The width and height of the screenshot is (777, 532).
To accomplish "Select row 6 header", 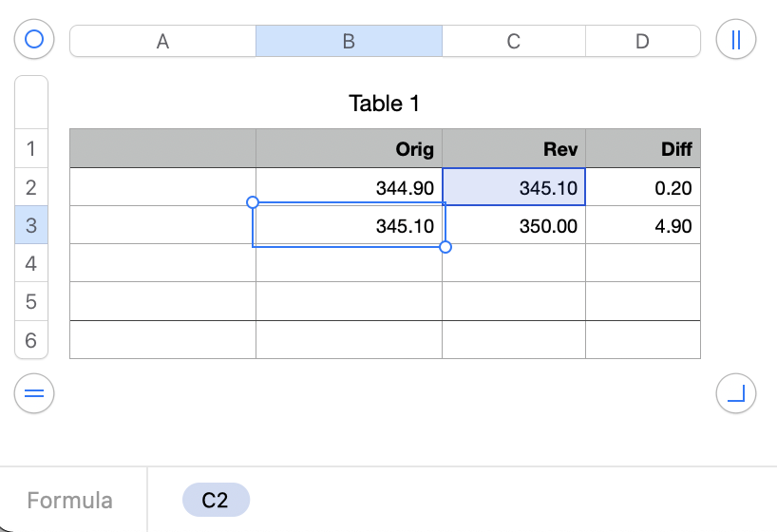I will [31, 340].
